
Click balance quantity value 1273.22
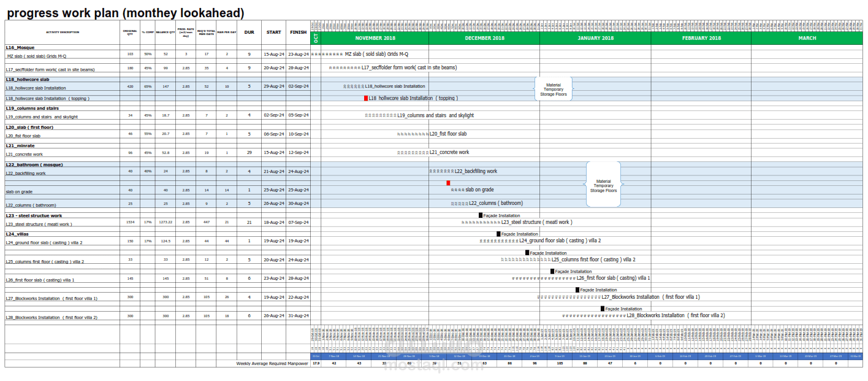166,223
